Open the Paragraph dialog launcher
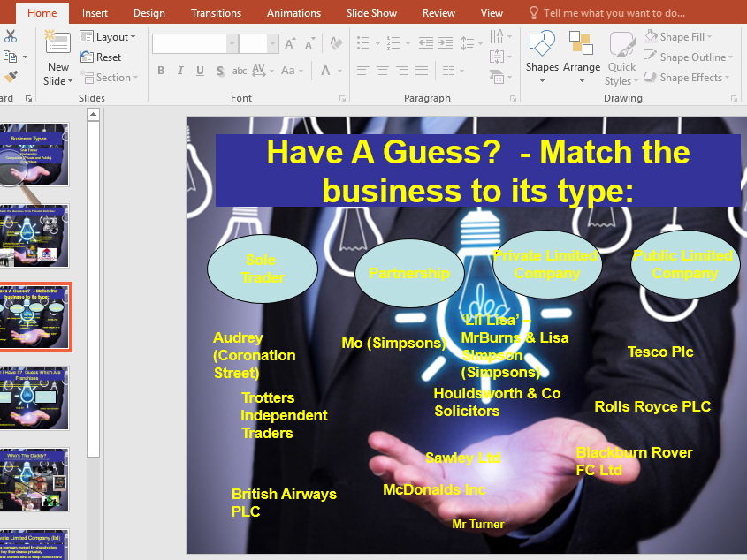 pyautogui.click(x=513, y=98)
